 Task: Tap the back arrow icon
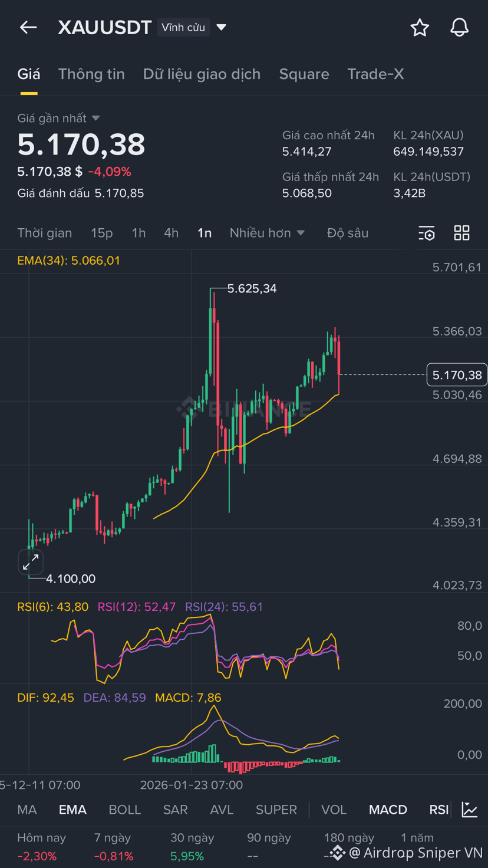point(28,27)
